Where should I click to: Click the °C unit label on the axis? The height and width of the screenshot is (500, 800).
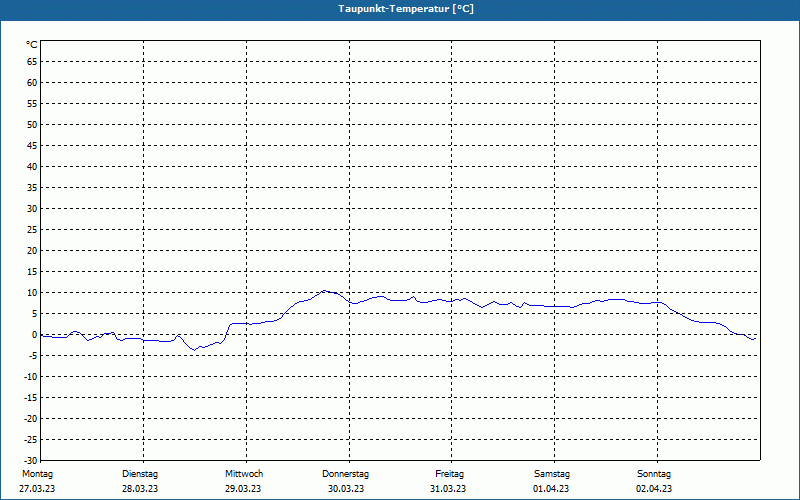[32, 45]
